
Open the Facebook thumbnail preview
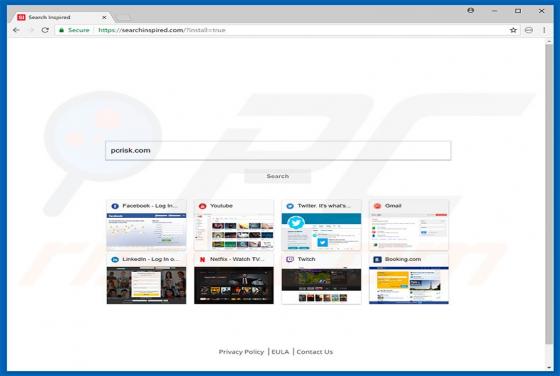click(146, 231)
